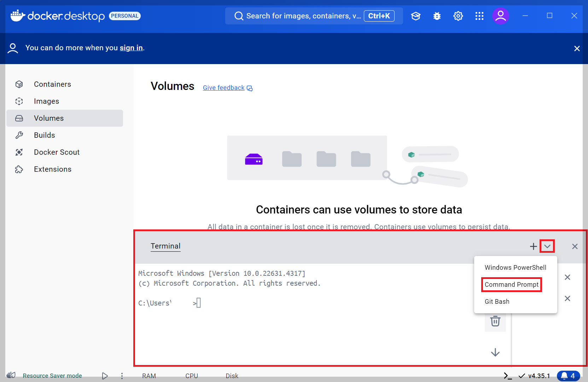Toggle terminal via status bar prompt icon
588x382 pixels.
(x=508, y=376)
